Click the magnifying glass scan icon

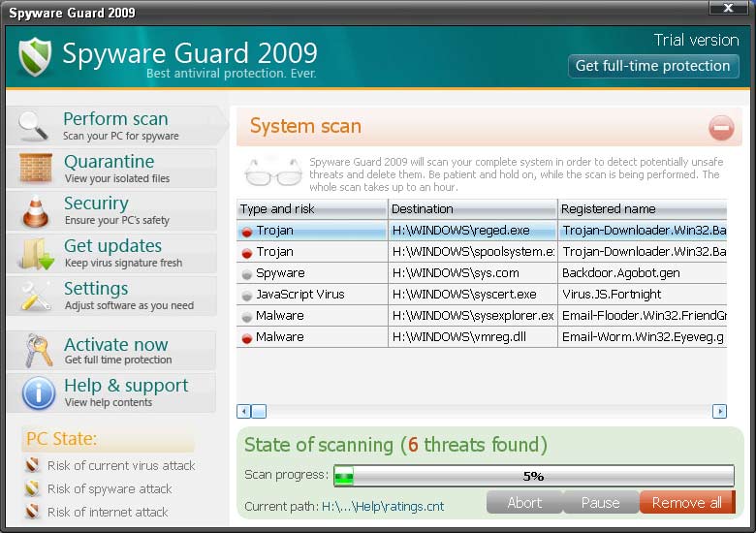click(33, 126)
